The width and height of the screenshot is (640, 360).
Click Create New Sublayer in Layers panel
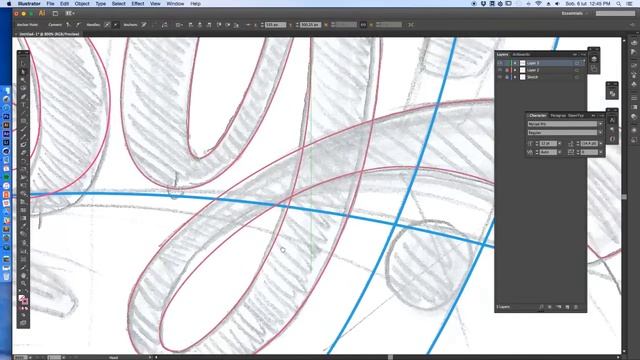pos(559,307)
